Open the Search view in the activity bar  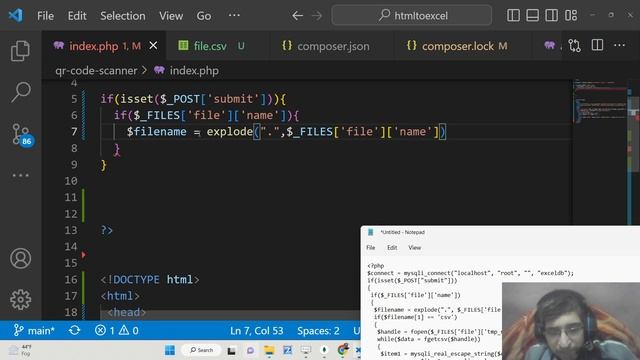click(20, 92)
